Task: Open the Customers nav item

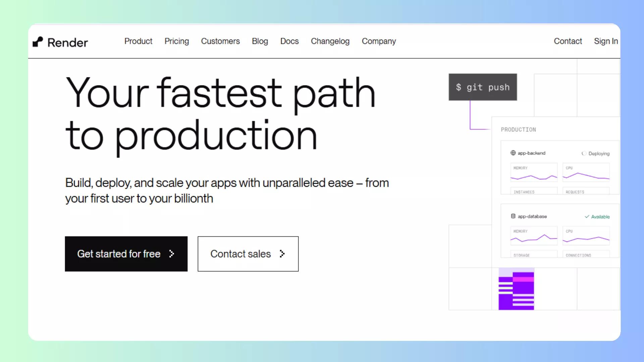Action: tap(220, 41)
